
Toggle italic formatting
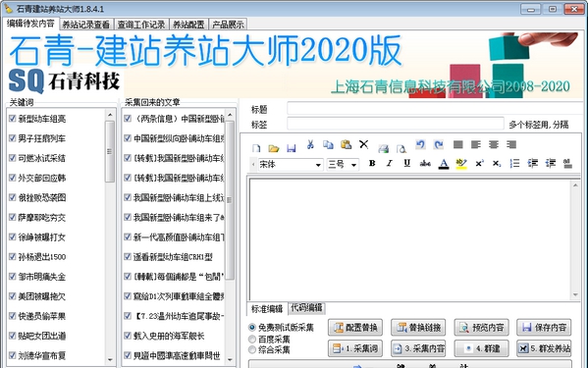390,163
